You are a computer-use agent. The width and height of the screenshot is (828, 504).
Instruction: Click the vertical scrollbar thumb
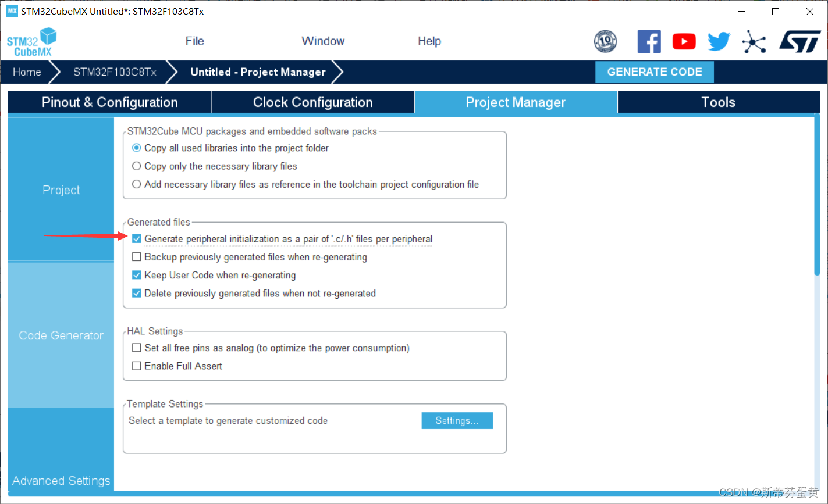pyautogui.click(x=817, y=195)
